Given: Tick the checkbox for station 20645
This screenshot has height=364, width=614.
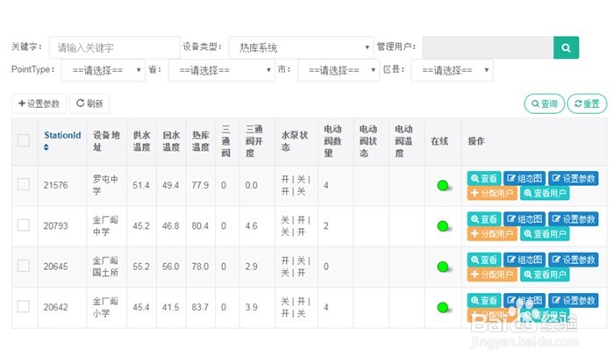Looking at the screenshot, I should tap(24, 266).
